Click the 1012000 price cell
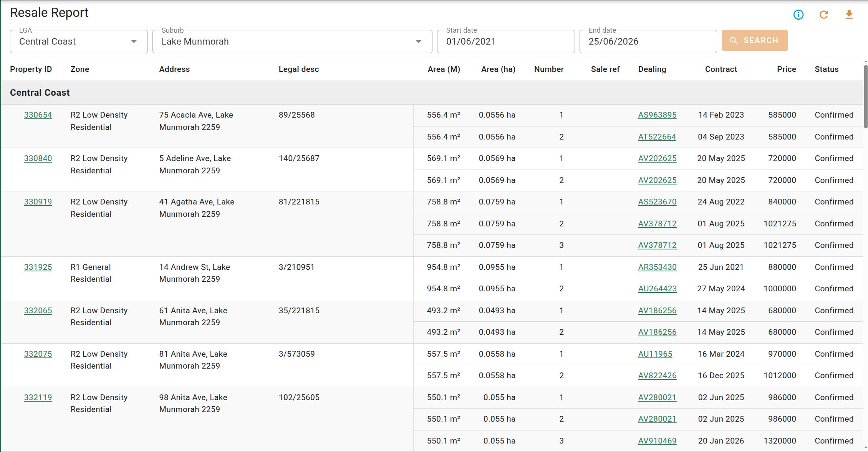This screenshot has width=868, height=452. 780,376
